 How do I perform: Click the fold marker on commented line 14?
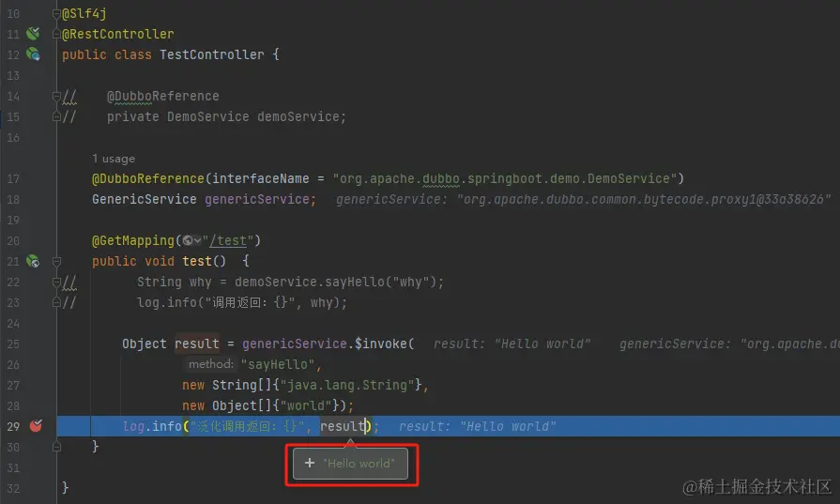tap(56, 96)
